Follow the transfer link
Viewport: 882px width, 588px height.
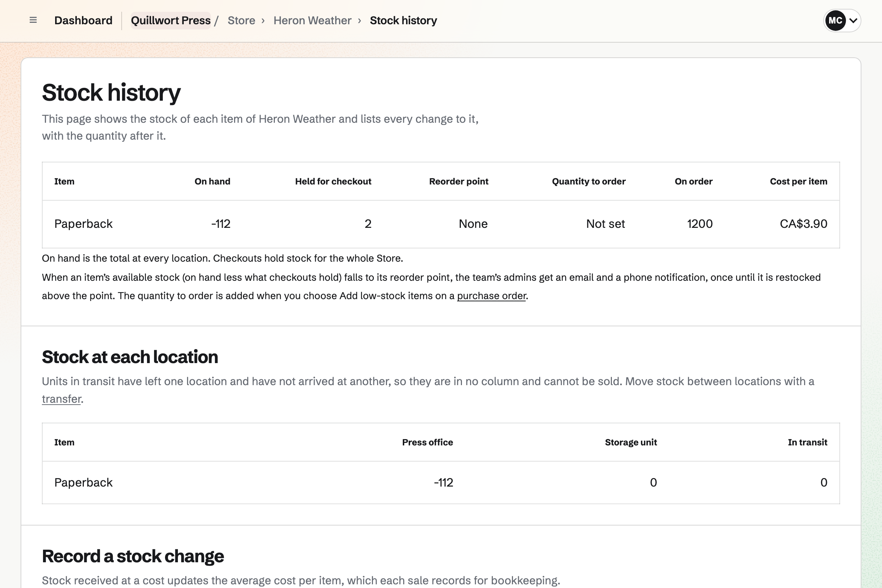point(61,399)
